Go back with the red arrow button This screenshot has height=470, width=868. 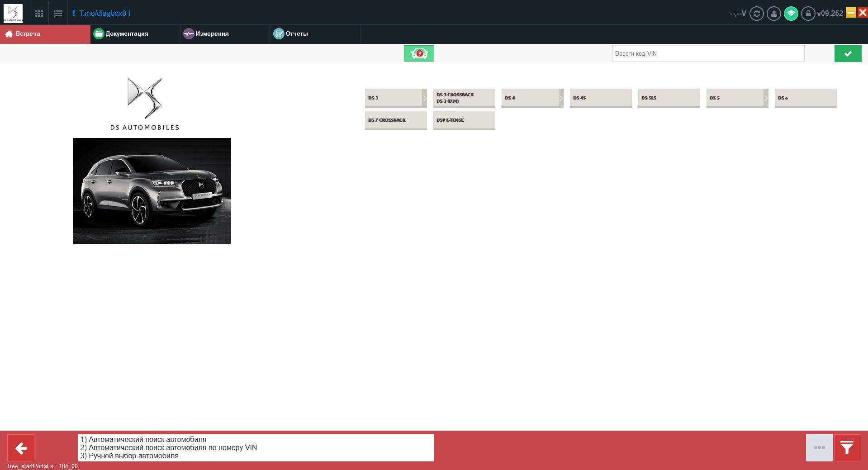pos(21,448)
